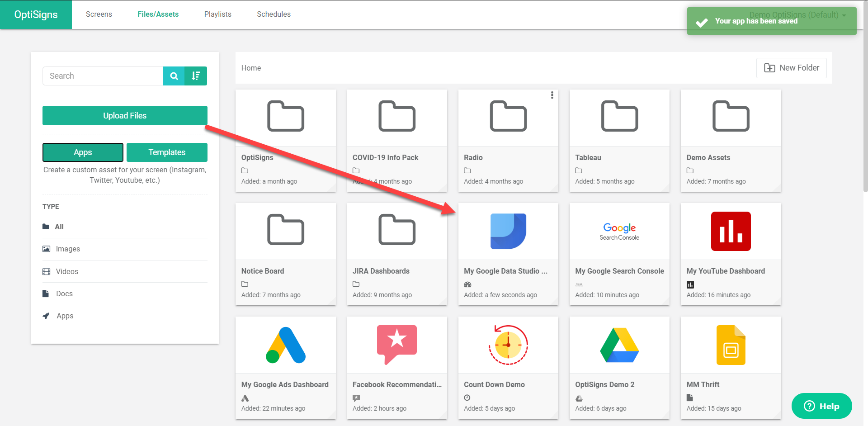Open the Notice Board folder icon
This screenshot has height=426, width=868.
click(x=286, y=230)
